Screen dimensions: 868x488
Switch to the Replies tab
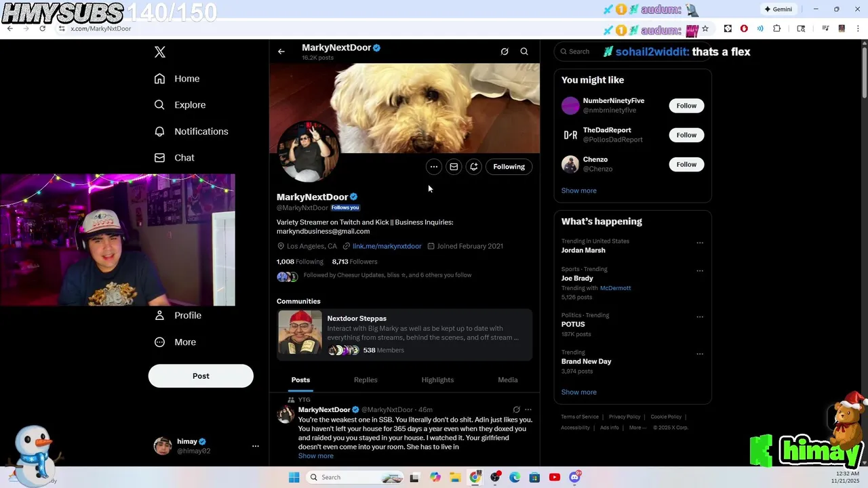[x=366, y=380]
